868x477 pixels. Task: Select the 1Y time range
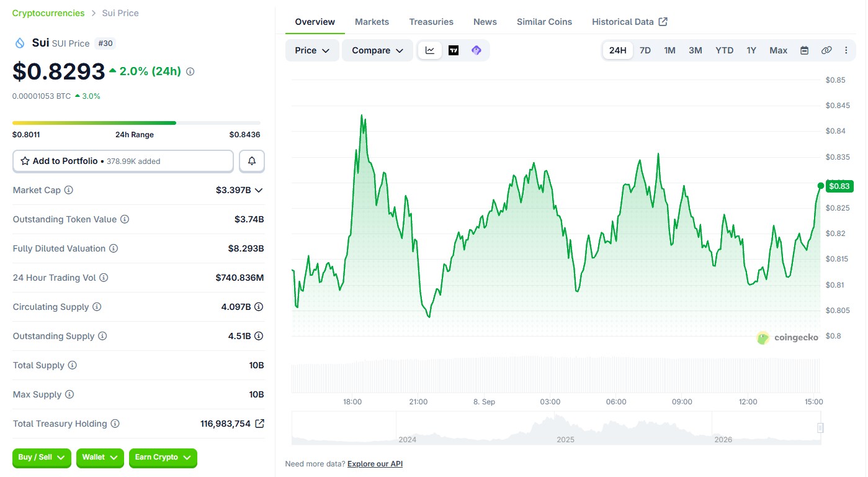[751, 50]
